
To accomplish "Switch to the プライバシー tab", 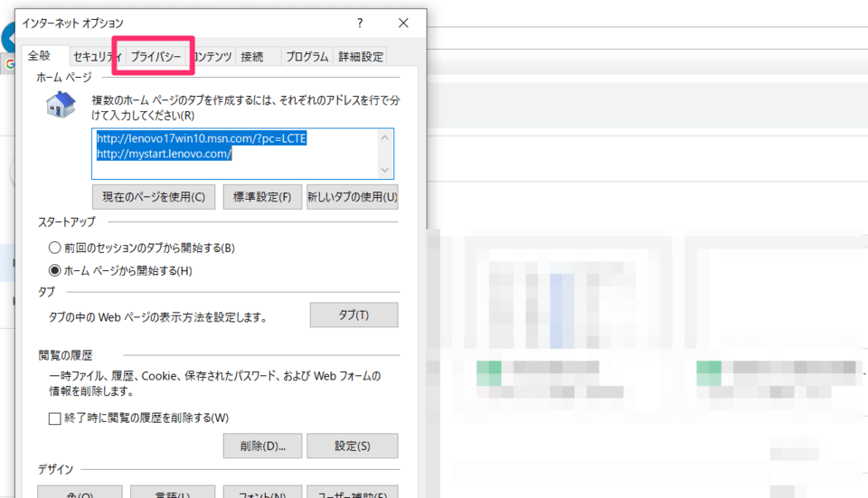I will (156, 56).
